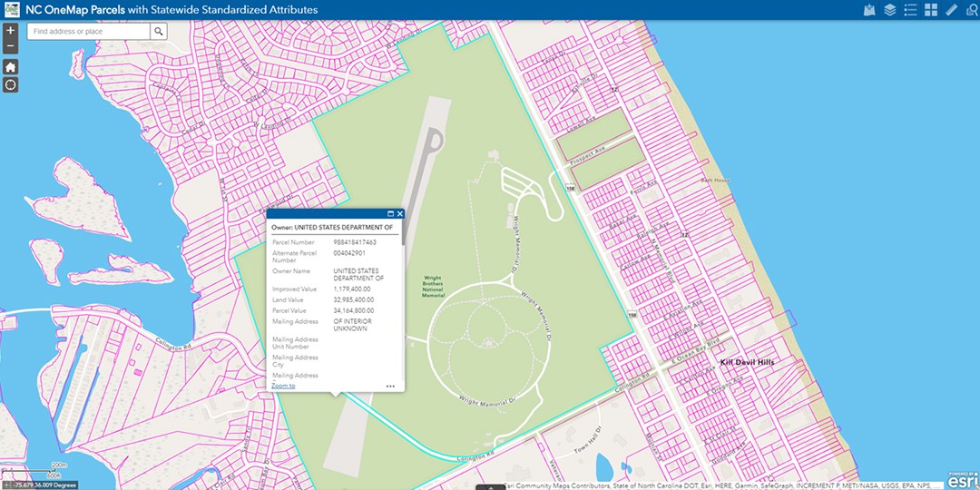Open the Layer List widget
This screenshot has width=980, height=490.
pyautogui.click(x=889, y=10)
